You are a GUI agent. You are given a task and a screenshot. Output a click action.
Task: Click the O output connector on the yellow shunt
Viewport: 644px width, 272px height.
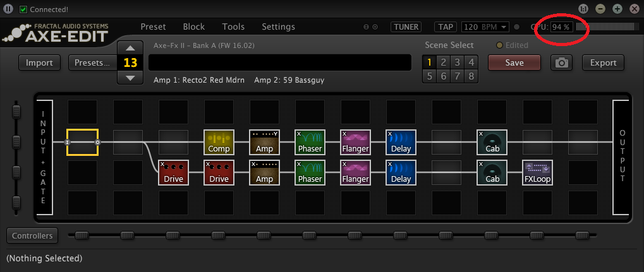click(97, 143)
